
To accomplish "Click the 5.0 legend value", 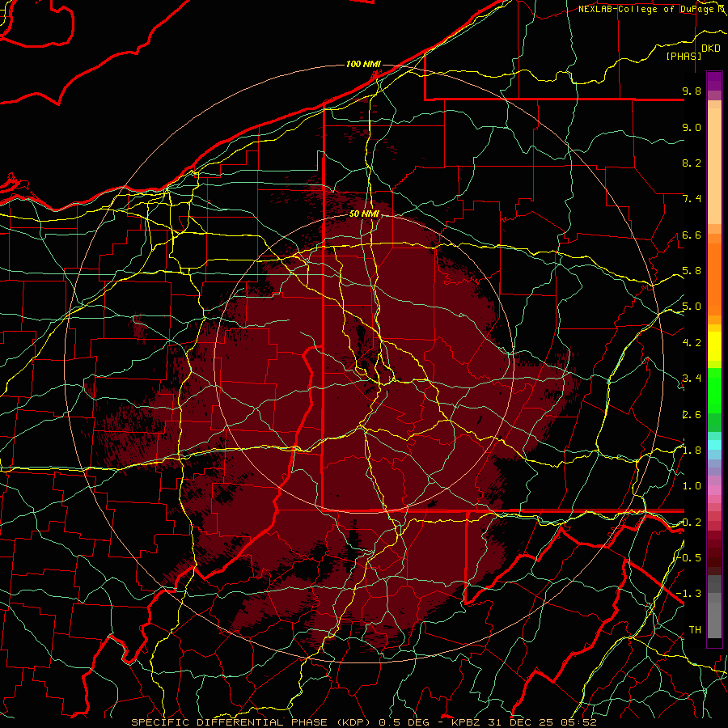I will coord(692,307).
